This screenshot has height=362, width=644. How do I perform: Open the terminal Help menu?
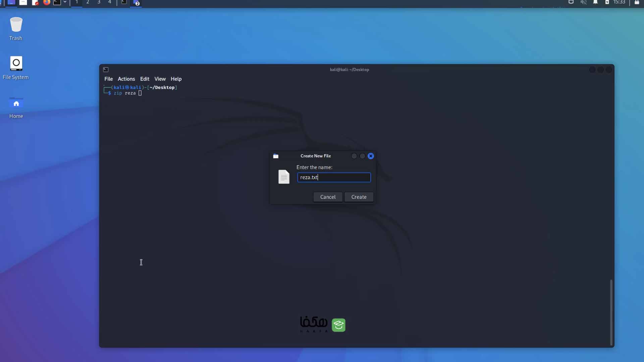(x=176, y=79)
